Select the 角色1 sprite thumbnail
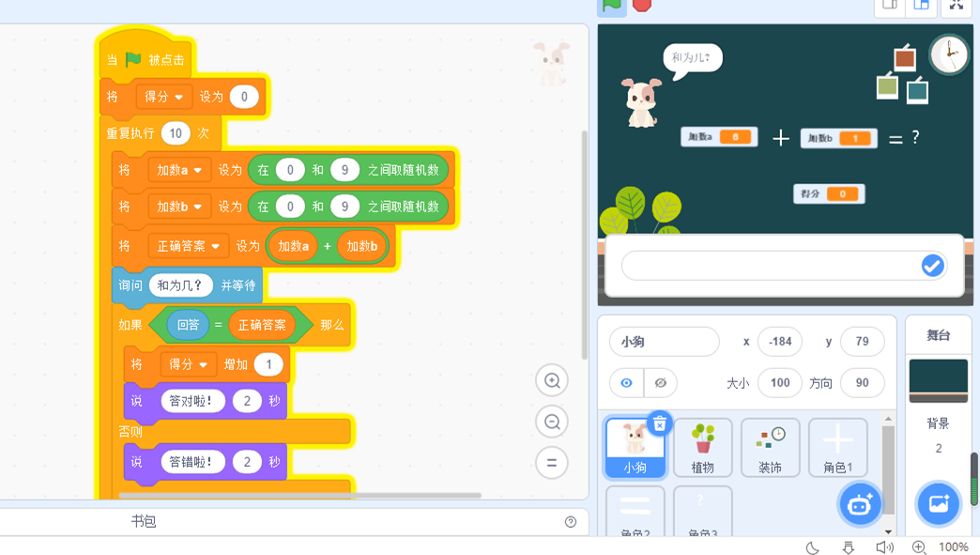The height and width of the screenshot is (555, 980). point(837,448)
